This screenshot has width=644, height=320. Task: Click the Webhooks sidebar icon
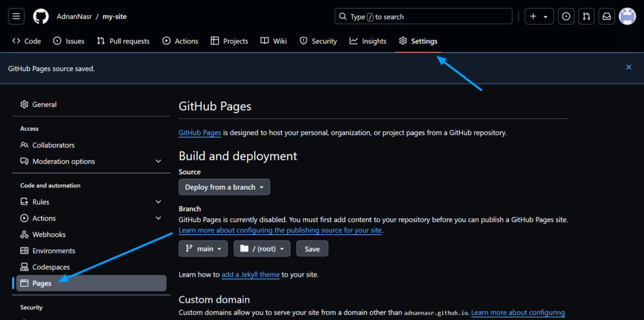point(25,234)
